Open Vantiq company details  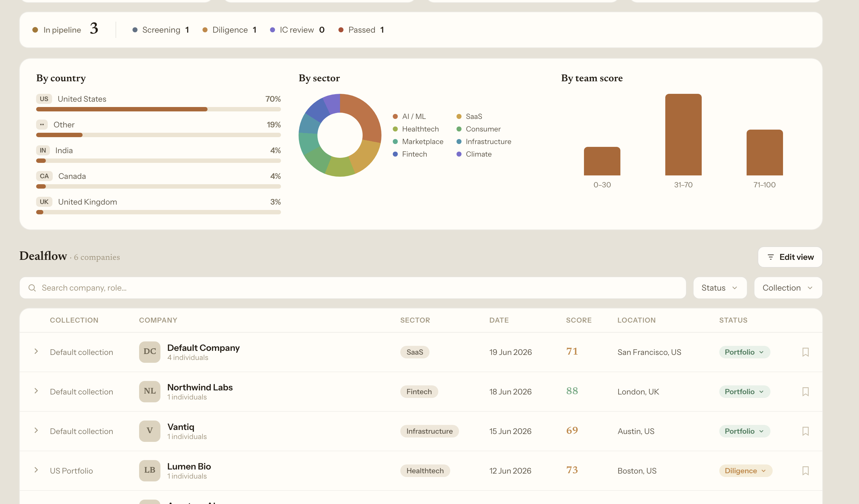click(x=181, y=427)
